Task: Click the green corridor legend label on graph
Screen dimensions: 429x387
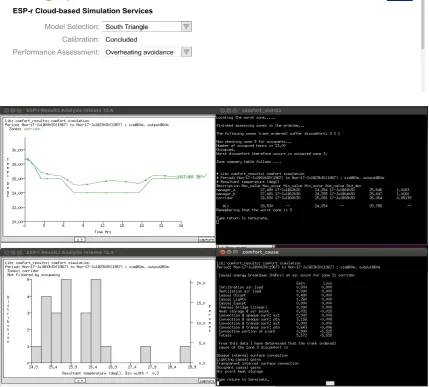Action: pos(192,176)
